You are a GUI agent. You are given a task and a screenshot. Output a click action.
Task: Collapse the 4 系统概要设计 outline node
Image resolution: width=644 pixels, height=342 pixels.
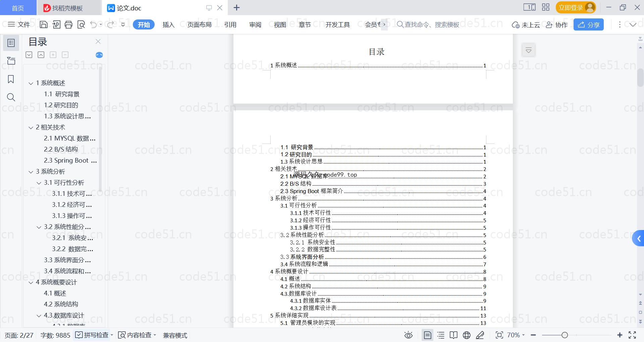point(31,282)
